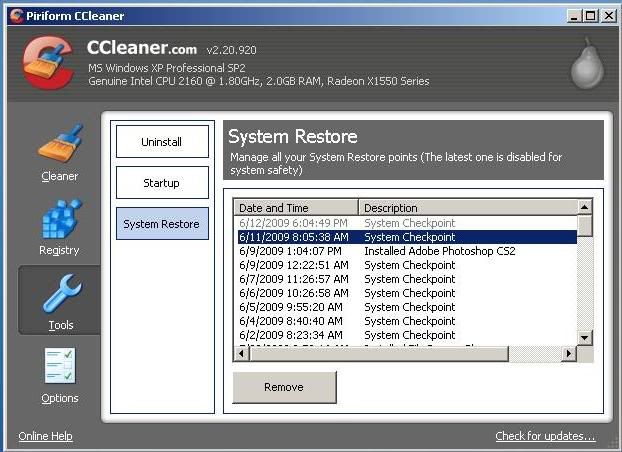Click the horizontal scroll right arrow

pyautogui.click(x=569, y=353)
